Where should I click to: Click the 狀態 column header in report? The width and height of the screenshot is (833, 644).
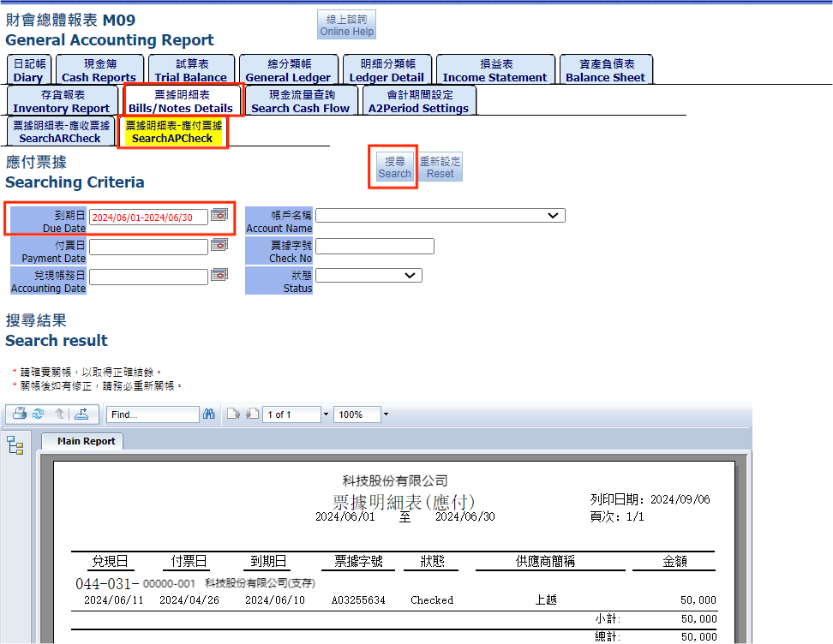(432, 561)
